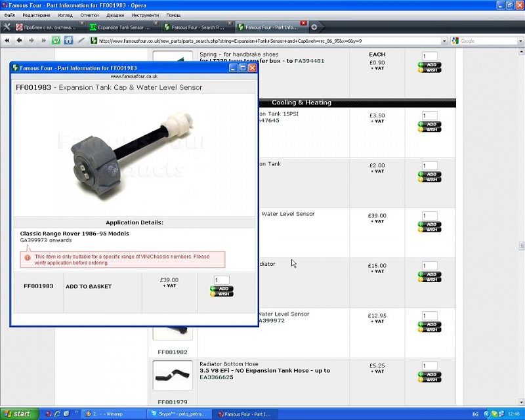Click the expansion tank cap product photo
The height and width of the screenshot is (420, 525).
[134, 154]
